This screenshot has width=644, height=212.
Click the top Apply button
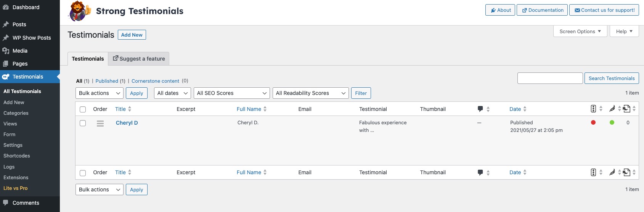[x=137, y=93]
